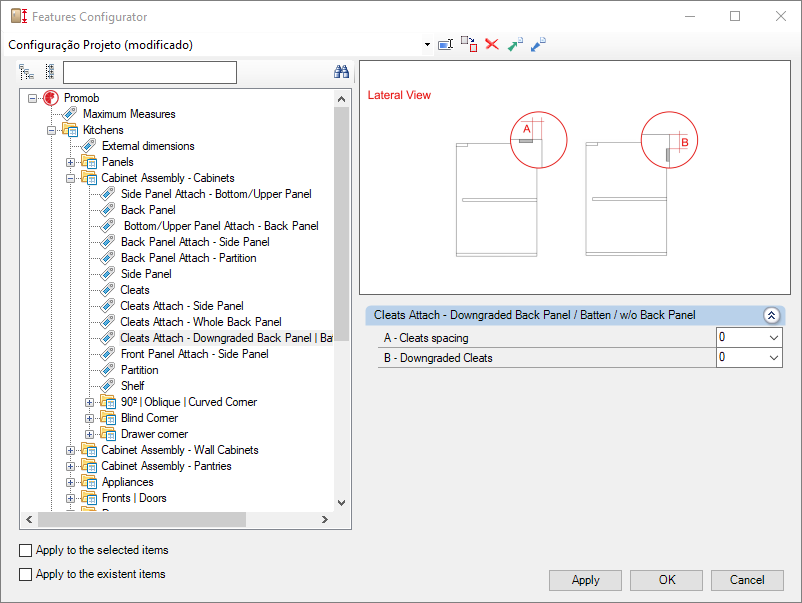The height and width of the screenshot is (603, 802).
Task: Click the Features Configurator title bar icon
Action: click(x=18, y=16)
